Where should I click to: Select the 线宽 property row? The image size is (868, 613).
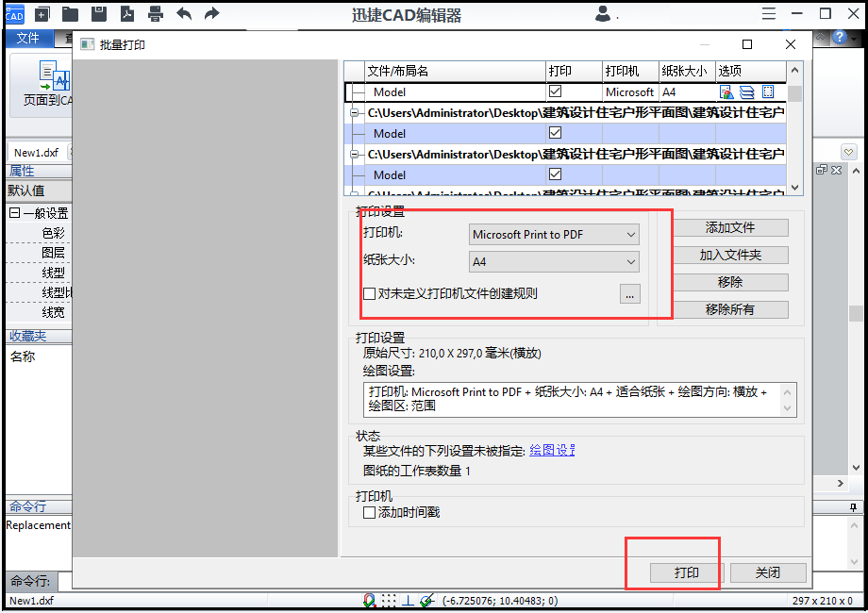[39, 312]
